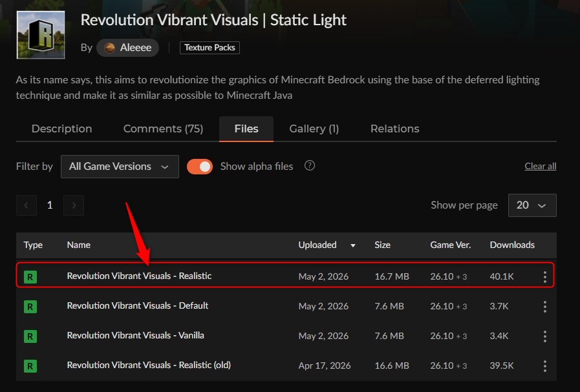
Task: Select the Files tab
Action: click(246, 129)
